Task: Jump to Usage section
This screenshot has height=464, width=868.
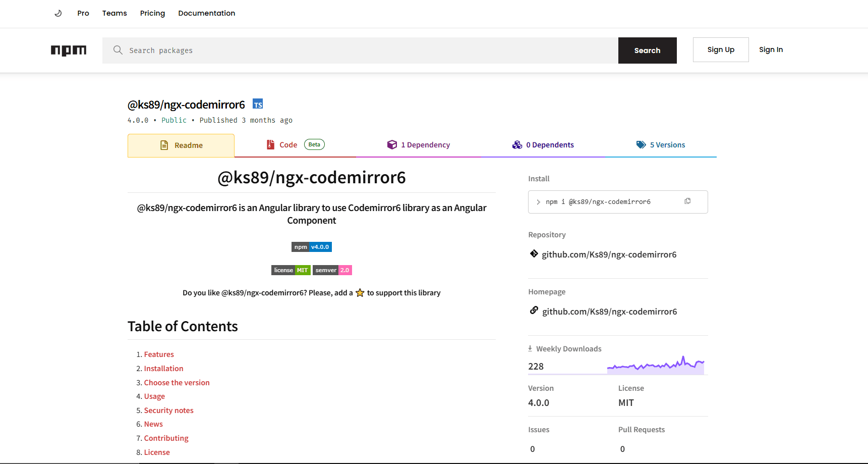Action: tap(154, 396)
